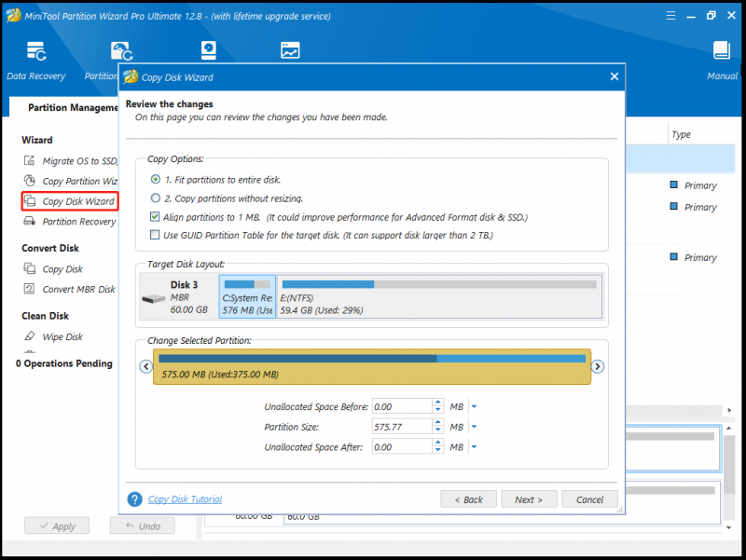The height and width of the screenshot is (560, 746).
Task: Enable Use GUID Partition Table option
Action: pyautogui.click(x=155, y=235)
